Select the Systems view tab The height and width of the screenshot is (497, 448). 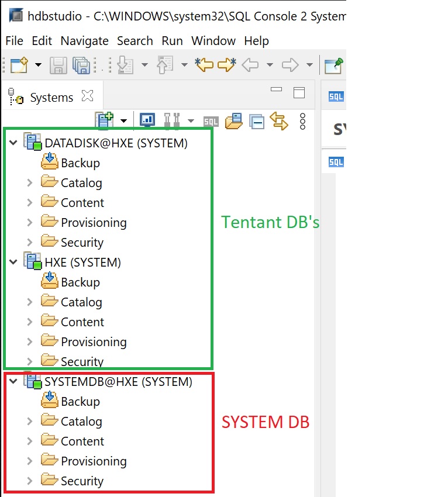(51, 97)
